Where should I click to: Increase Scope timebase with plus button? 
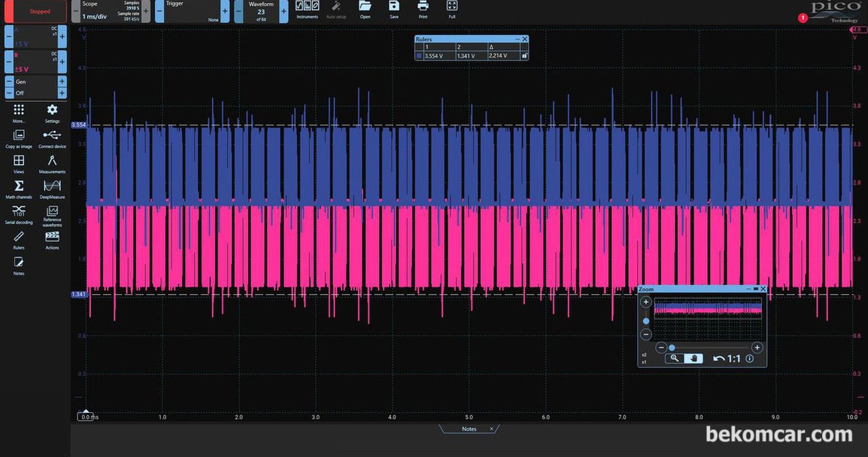(146, 11)
